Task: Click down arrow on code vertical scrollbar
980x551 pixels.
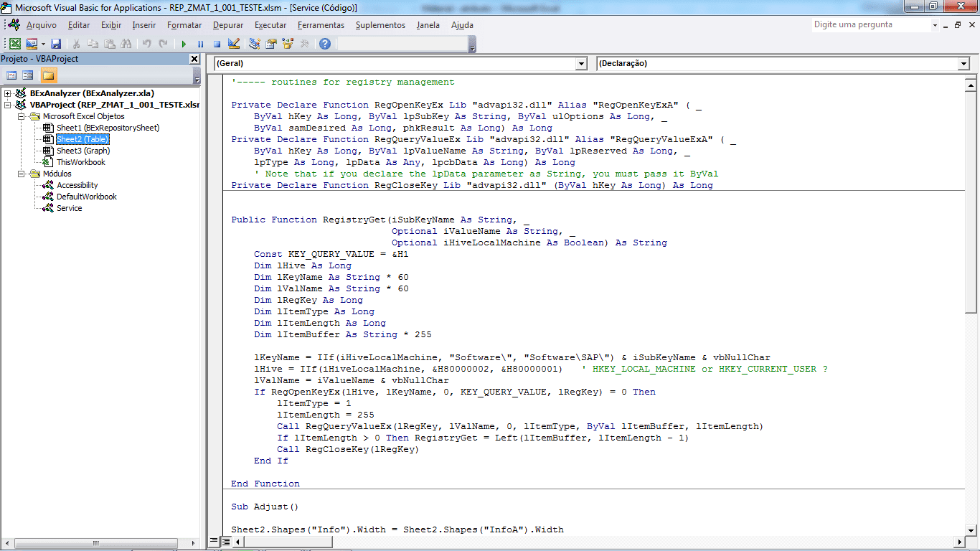Action: pos(971,529)
